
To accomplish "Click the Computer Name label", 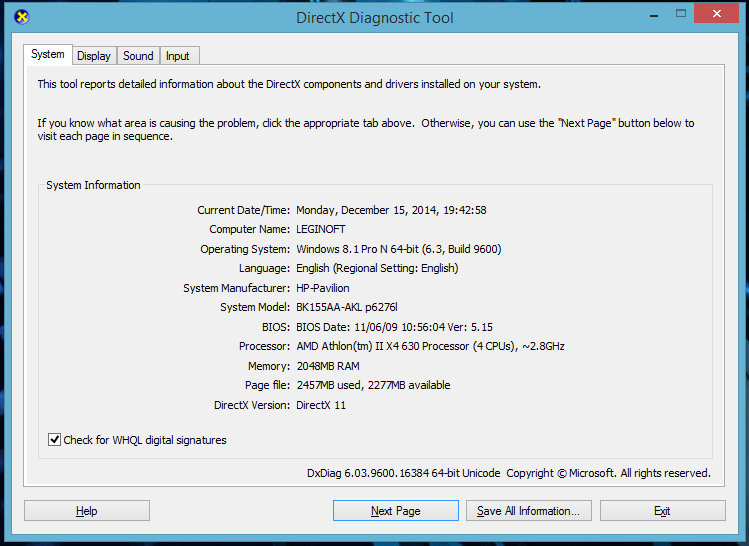I will point(249,229).
